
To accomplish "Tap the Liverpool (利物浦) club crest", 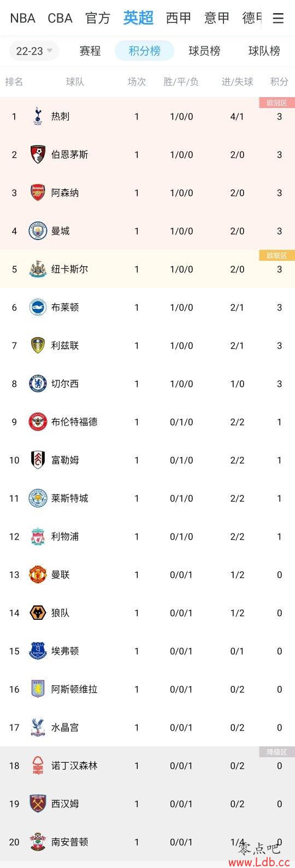I will pyautogui.click(x=38, y=536).
